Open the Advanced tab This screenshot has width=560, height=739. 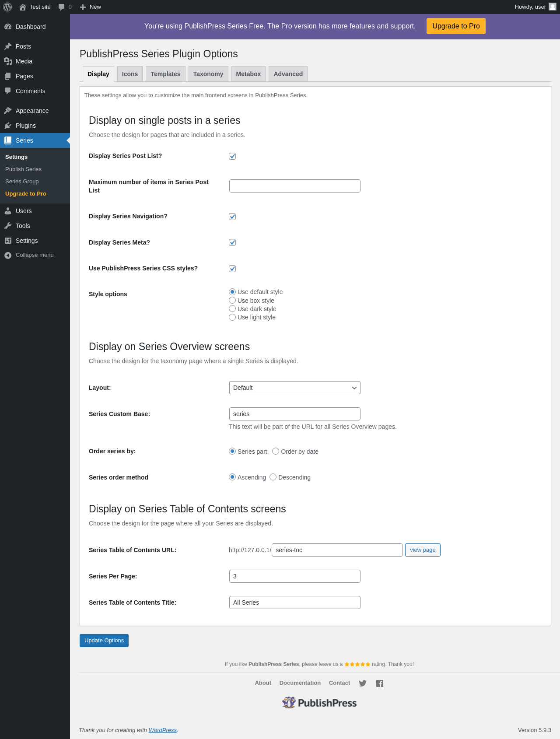point(288,74)
